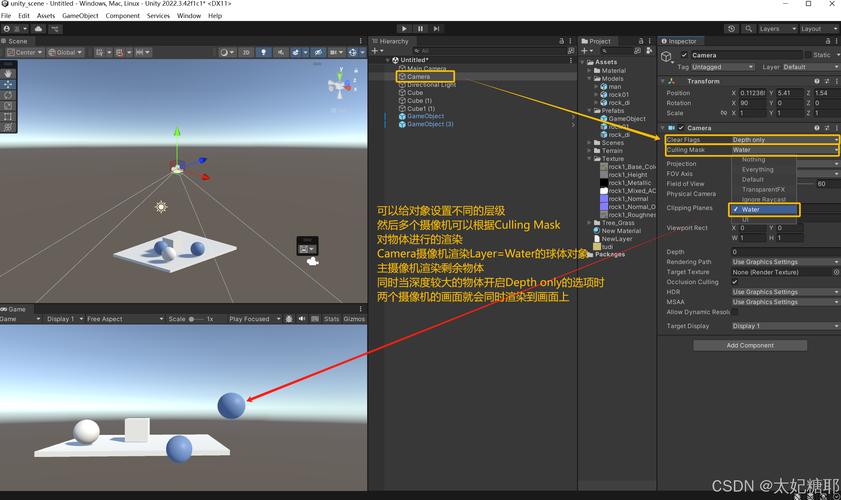The width and height of the screenshot is (841, 500).
Task: Expand the Material folder in Project
Action: click(x=589, y=70)
